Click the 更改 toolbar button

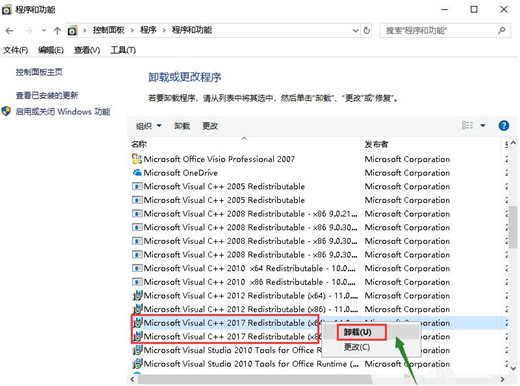click(x=210, y=126)
